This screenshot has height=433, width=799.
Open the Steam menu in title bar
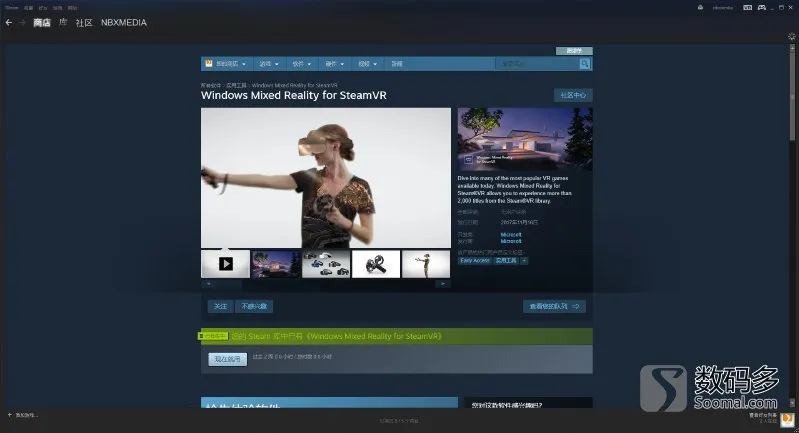click(11, 8)
